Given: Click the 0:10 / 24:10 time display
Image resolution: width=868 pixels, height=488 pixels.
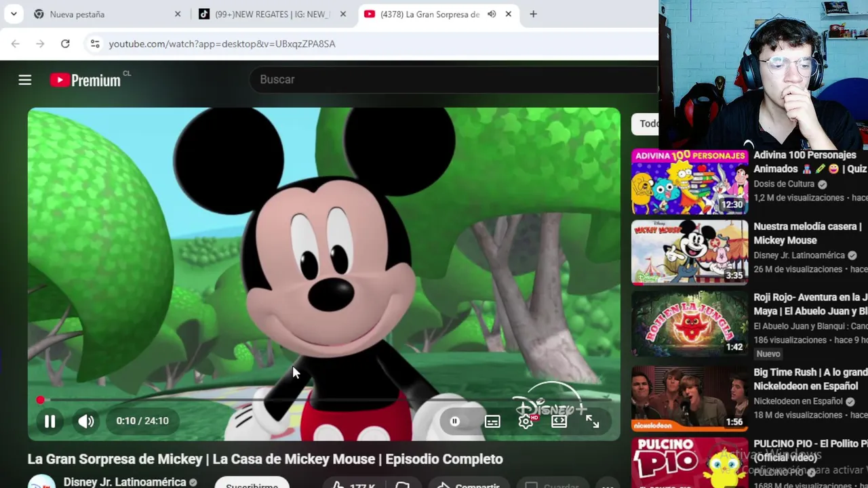Looking at the screenshot, I should (142, 421).
